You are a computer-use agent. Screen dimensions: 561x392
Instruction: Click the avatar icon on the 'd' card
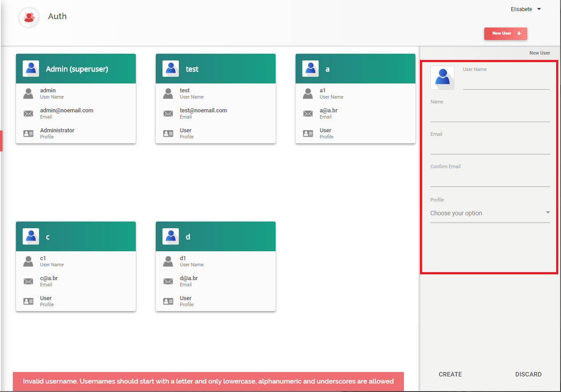point(171,237)
